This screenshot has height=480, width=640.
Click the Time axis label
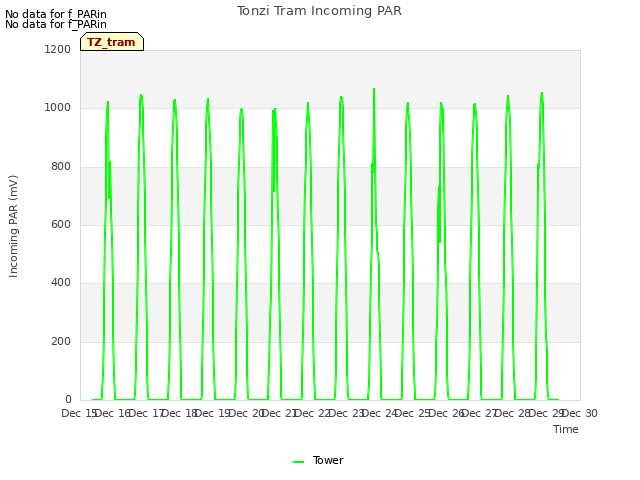566,429
